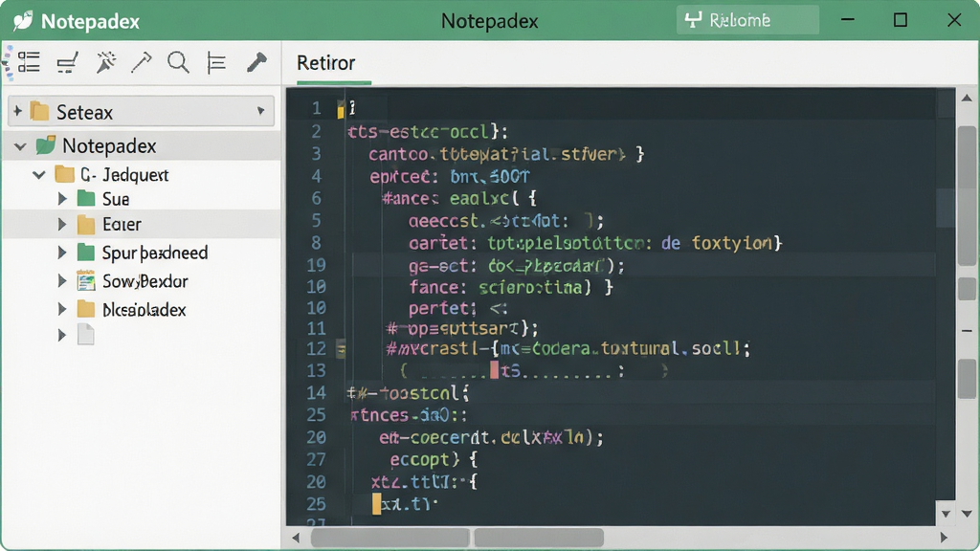The image size is (980, 551).
Task: Click the magic wand toolbar icon
Action: coord(105,62)
